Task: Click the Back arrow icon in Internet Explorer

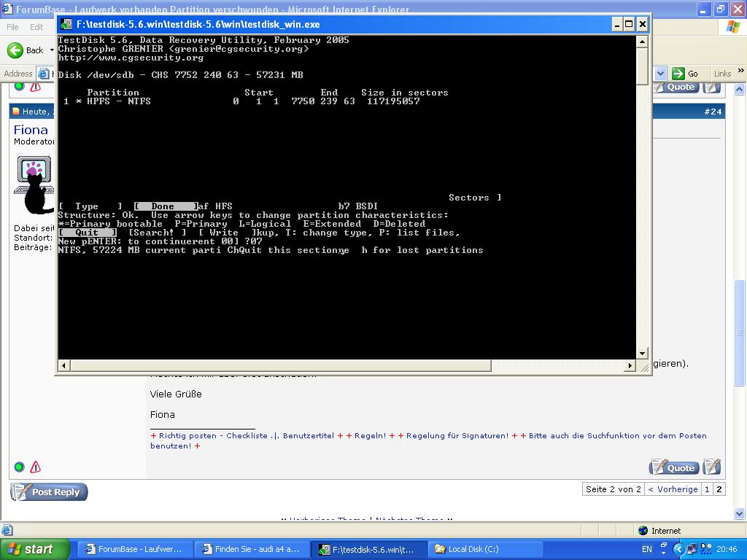Action: (x=15, y=50)
